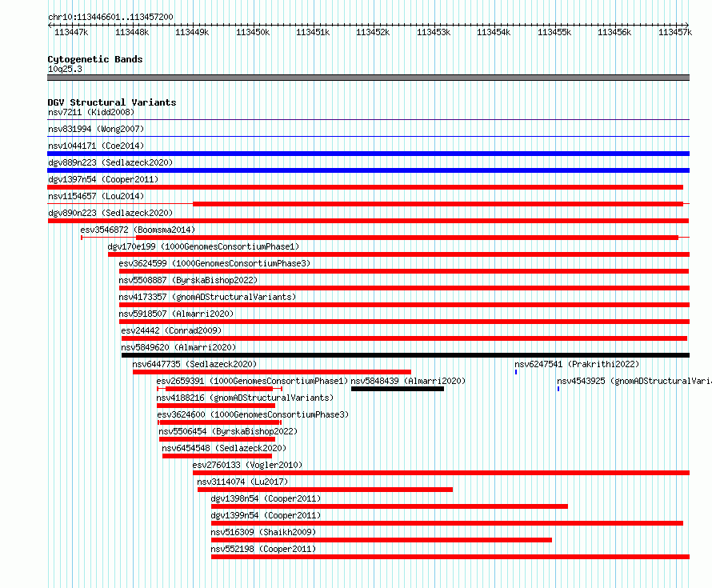Click the 113457k ruler tick

(x=675, y=32)
